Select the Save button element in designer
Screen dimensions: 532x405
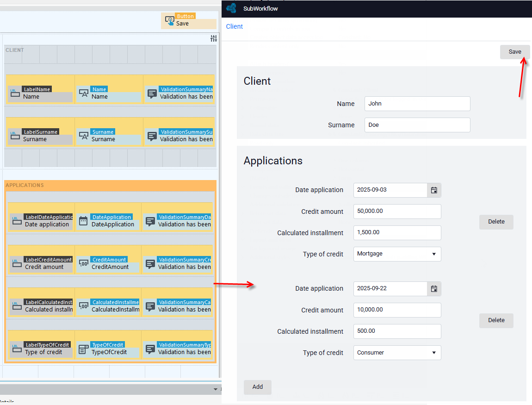pos(189,21)
